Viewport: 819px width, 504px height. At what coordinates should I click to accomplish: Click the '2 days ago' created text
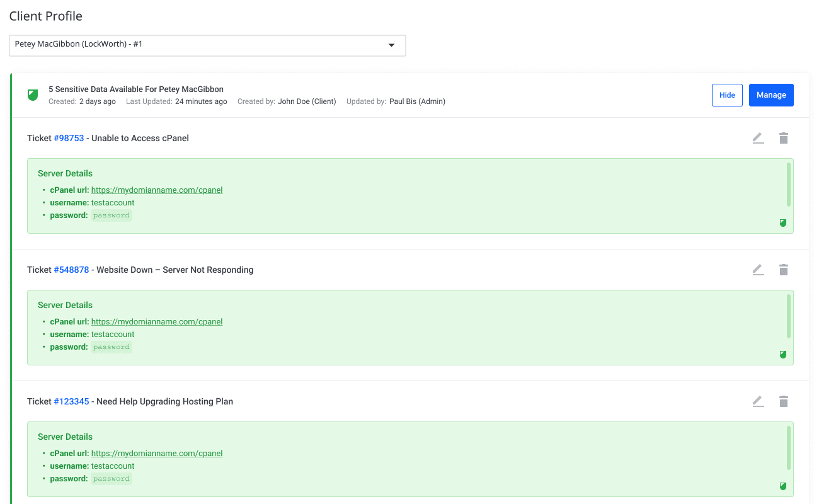tap(98, 101)
